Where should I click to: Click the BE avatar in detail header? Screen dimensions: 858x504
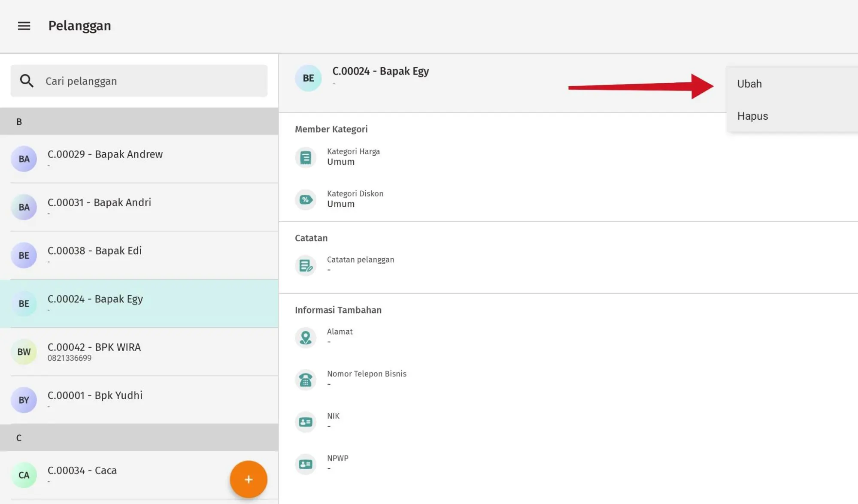point(308,78)
